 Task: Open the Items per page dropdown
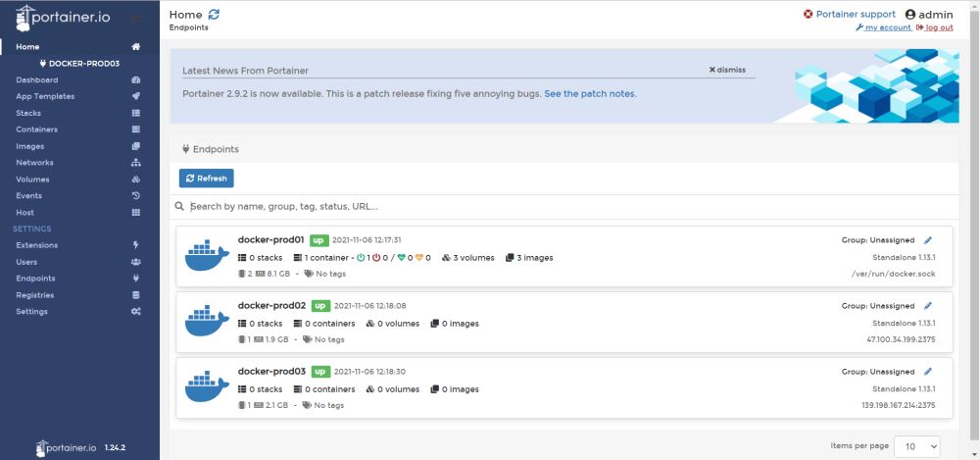917,446
